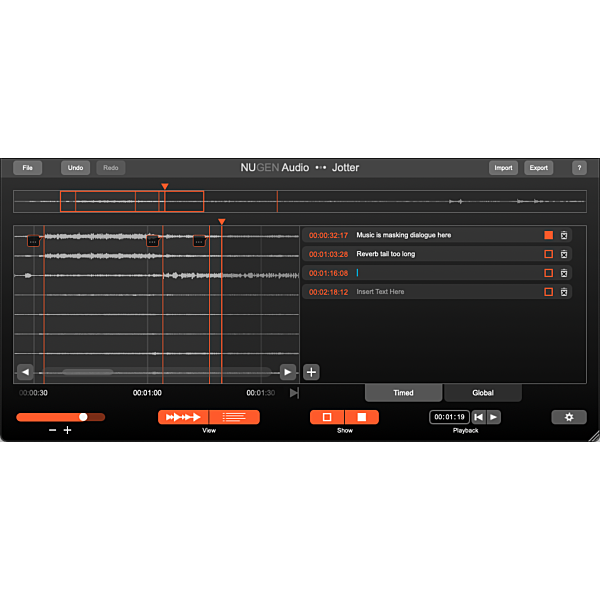
Task: Click the zoom slider handle
Action: click(x=83, y=417)
